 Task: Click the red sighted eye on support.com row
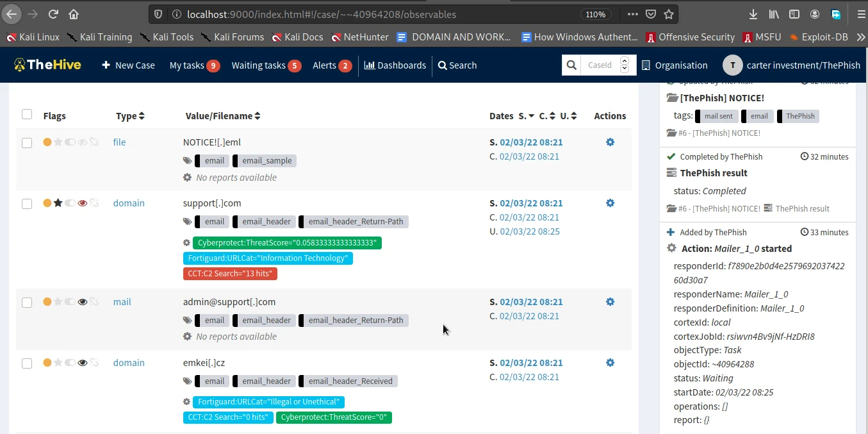[x=82, y=203]
